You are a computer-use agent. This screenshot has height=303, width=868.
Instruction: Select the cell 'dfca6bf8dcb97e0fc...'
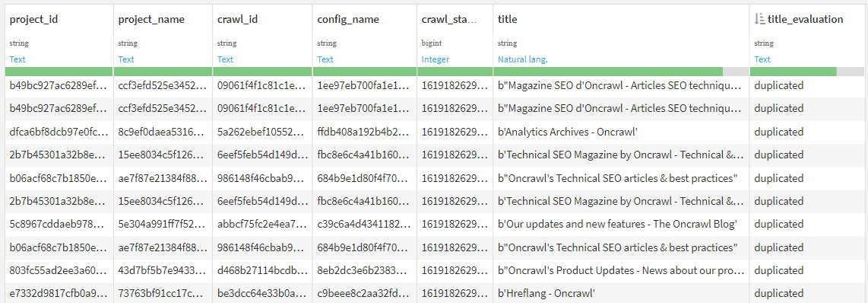[x=59, y=132]
